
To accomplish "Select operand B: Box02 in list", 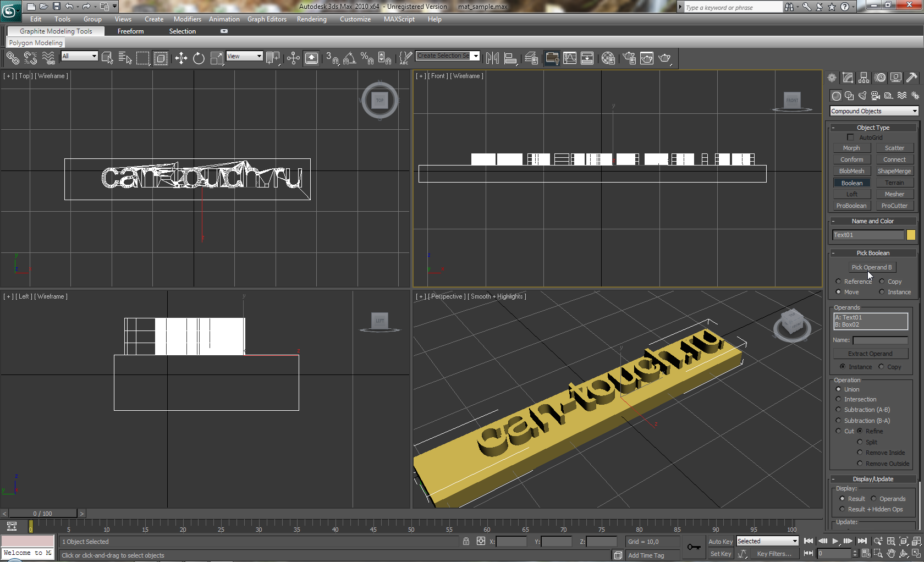I will (870, 324).
